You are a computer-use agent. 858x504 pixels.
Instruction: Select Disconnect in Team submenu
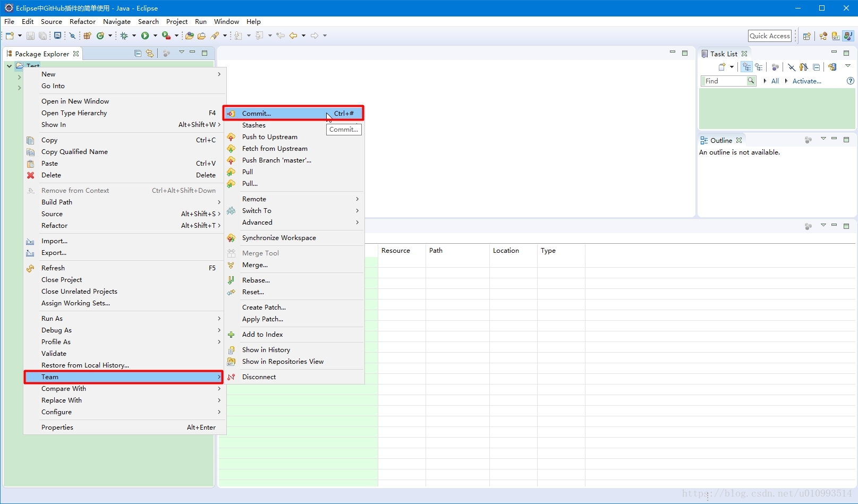pos(294,377)
